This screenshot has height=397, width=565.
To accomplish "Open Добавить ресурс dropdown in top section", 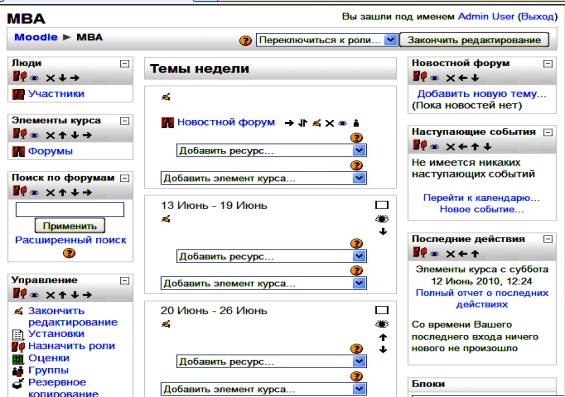I will coord(271,150).
